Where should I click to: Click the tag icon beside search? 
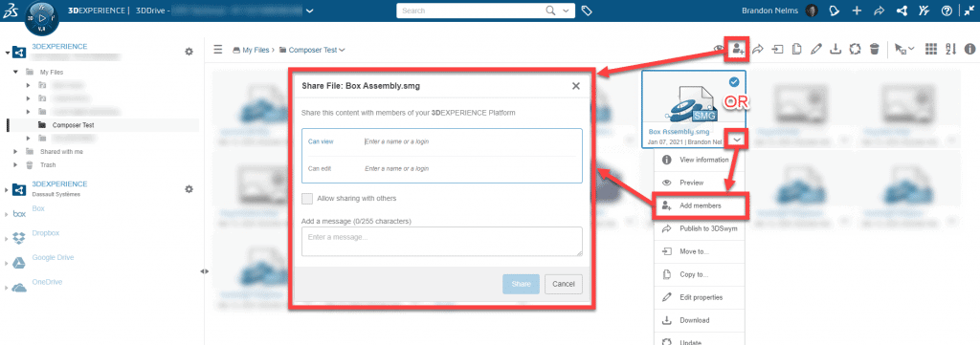[587, 11]
